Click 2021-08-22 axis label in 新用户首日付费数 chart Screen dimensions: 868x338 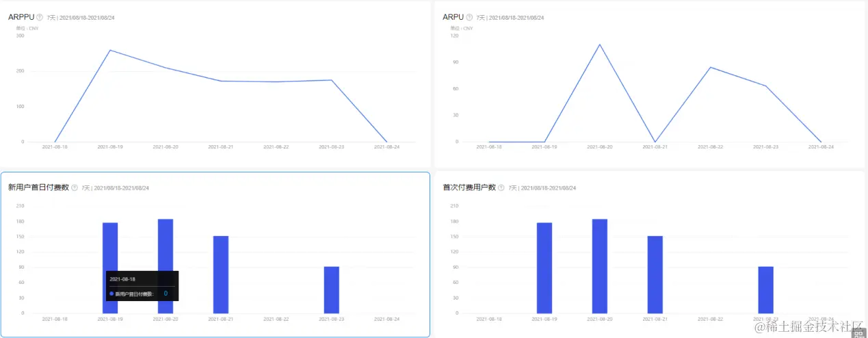click(x=276, y=319)
